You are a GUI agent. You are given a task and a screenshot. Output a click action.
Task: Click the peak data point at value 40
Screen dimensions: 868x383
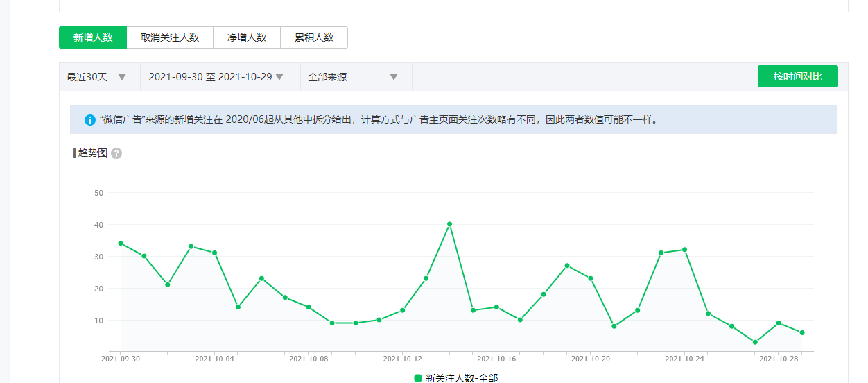coord(450,224)
